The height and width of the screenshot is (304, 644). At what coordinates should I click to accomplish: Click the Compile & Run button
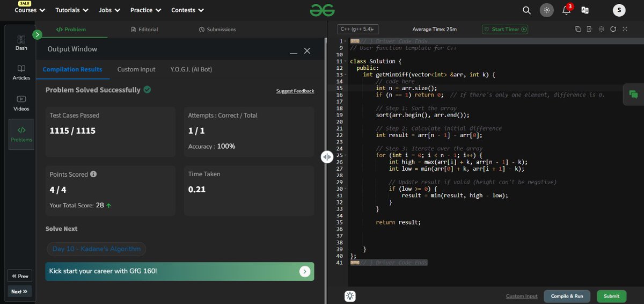[x=567, y=296]
